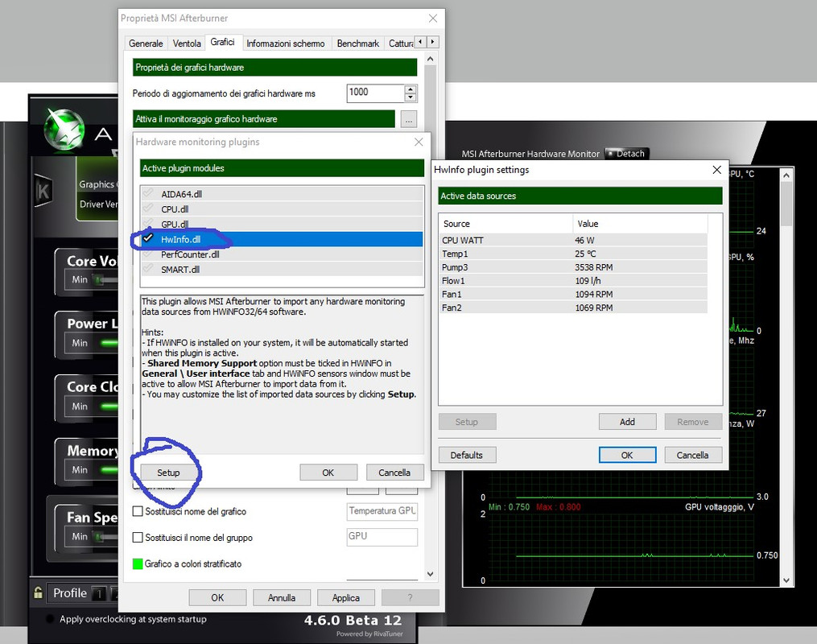This screenshot has height=644, width=817.
Task: Switch to the Ventola tab
Action: pos(187,43)
